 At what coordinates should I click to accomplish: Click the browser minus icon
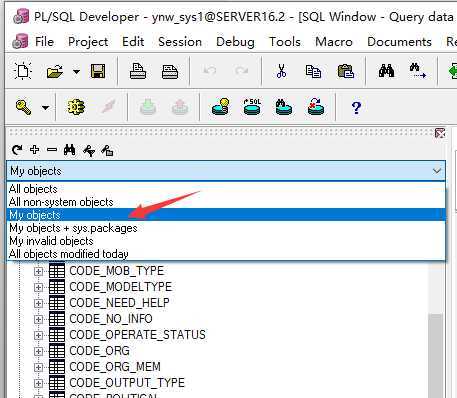pyautogui.click(x=52, y=150)
